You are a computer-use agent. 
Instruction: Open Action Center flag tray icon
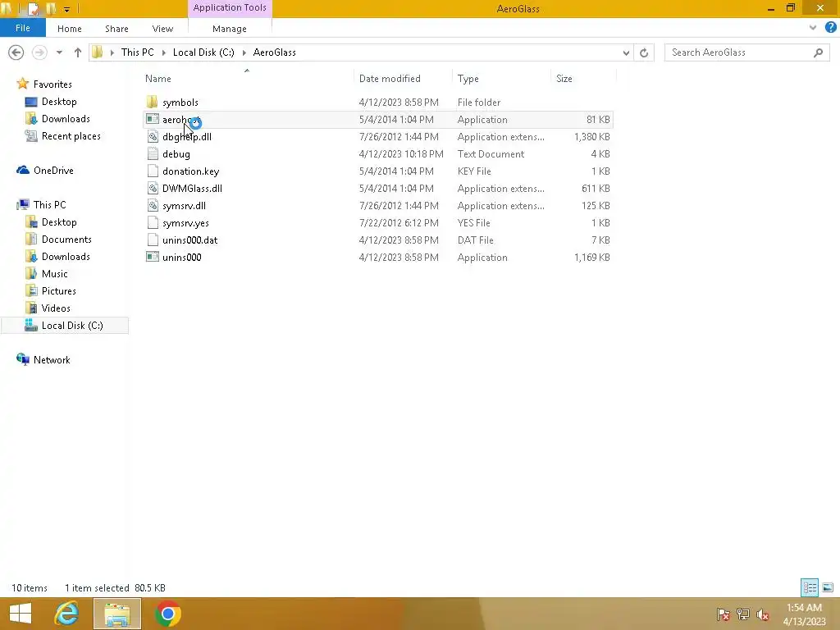click(723, 614)
